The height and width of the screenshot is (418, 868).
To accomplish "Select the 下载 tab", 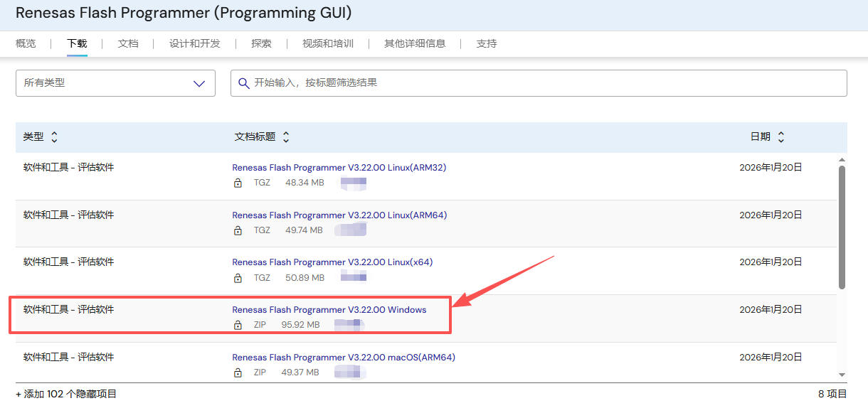I will [78, 43].
